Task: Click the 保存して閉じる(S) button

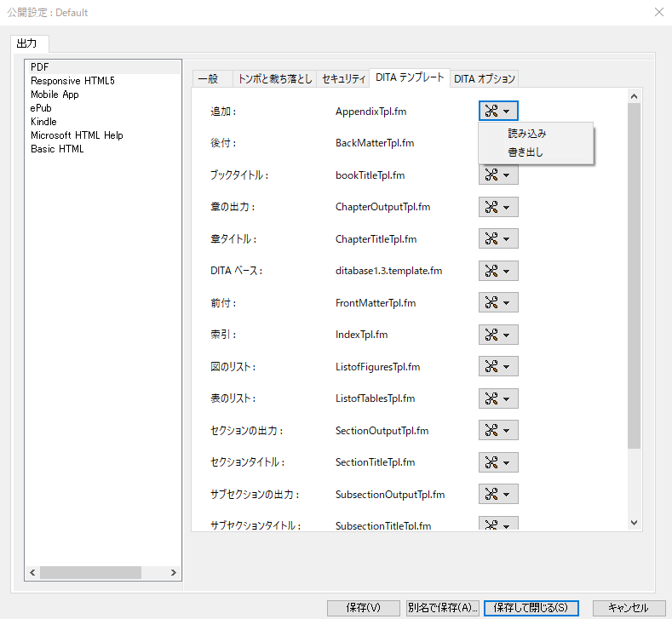Action: click(531, 608)
